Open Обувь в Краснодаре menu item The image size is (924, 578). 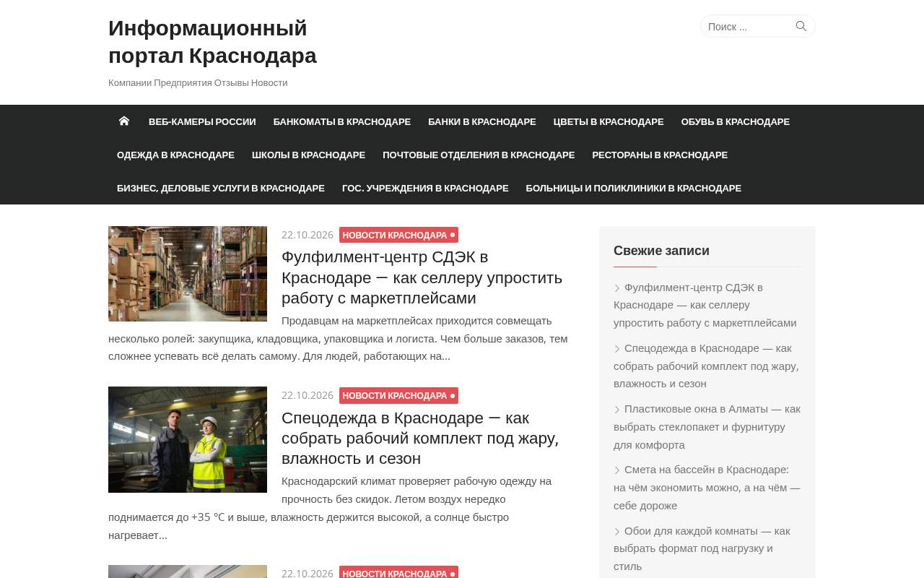(736, 121)
